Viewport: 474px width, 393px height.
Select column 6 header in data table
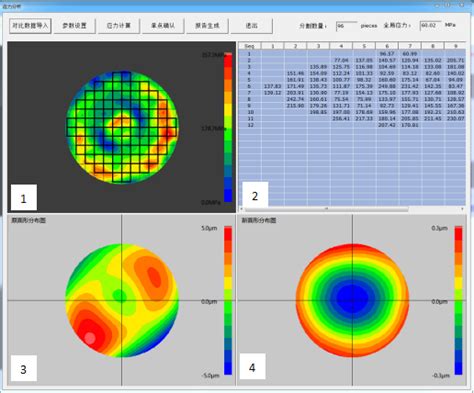(387, 46)
